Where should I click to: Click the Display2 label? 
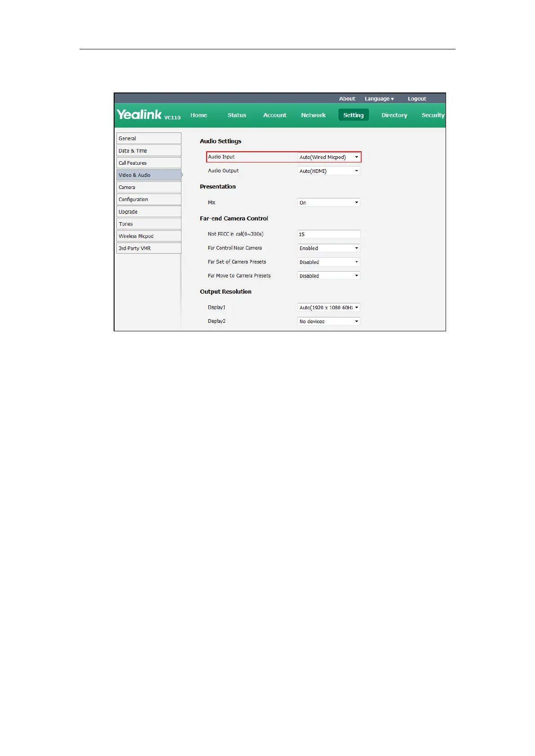click(217, 321)
